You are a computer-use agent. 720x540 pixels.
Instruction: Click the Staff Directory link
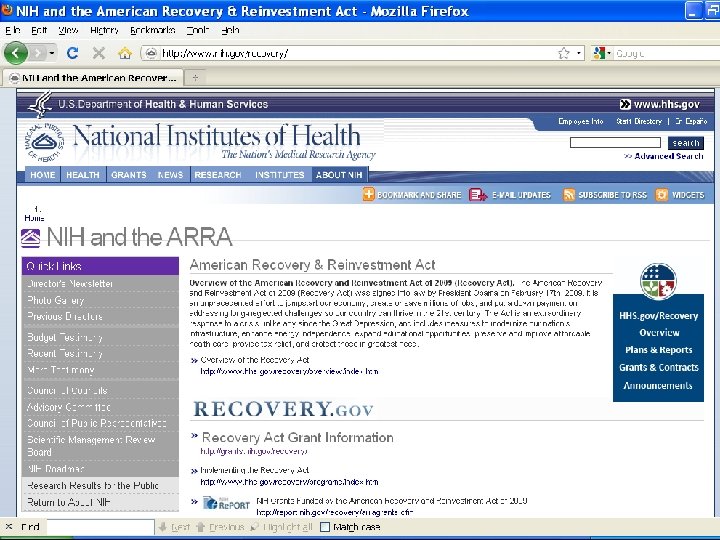pyautogui.click(x=639, y=121)
